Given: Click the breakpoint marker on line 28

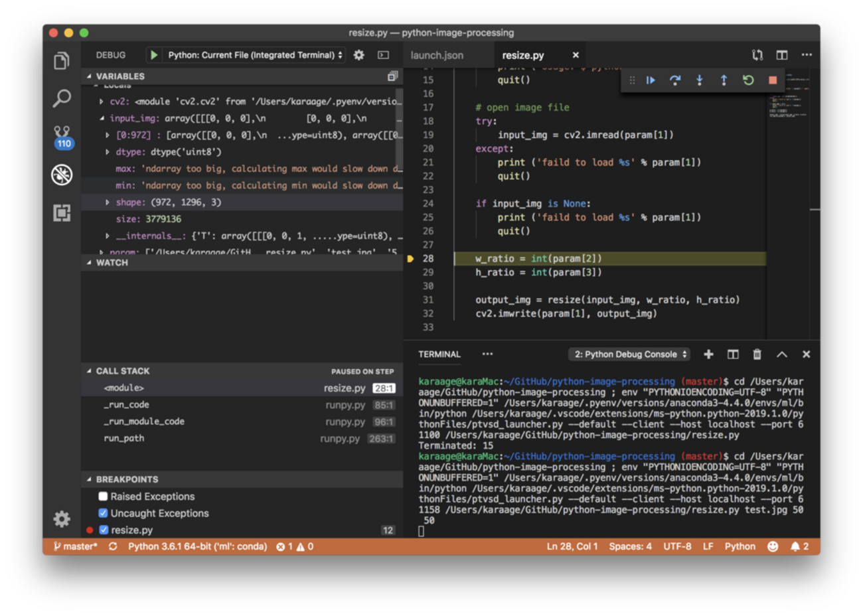Looking at the screenshot, I should 410,259.
